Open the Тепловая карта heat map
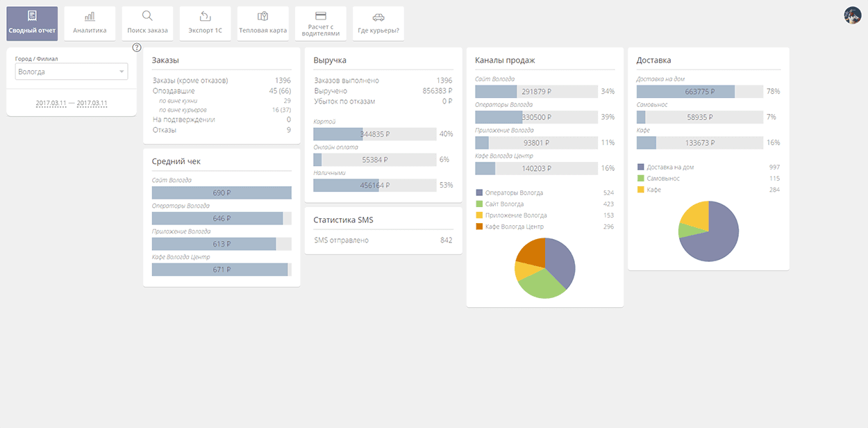The width and height of the screenshot is (868, 428). [x=262, y=23]
